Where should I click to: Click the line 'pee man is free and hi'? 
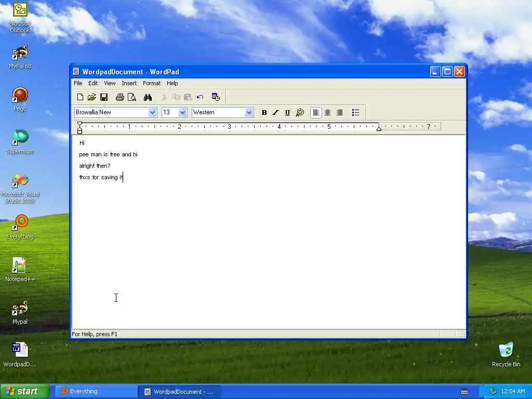(108, 154)
